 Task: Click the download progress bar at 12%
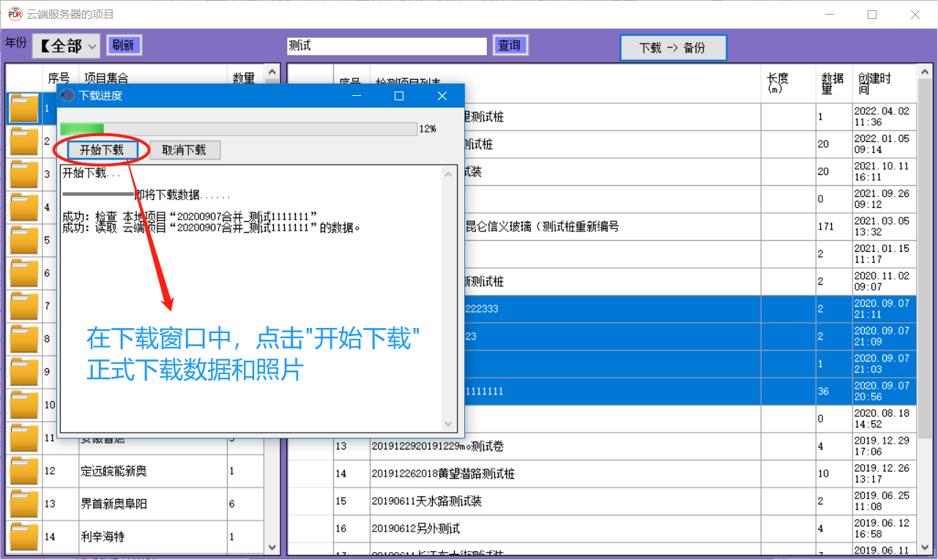click(x=239, y=129)
